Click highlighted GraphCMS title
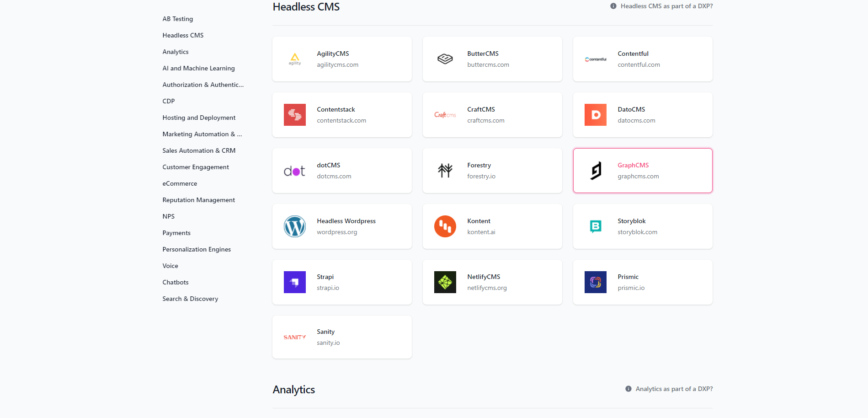 pos(633,165)
